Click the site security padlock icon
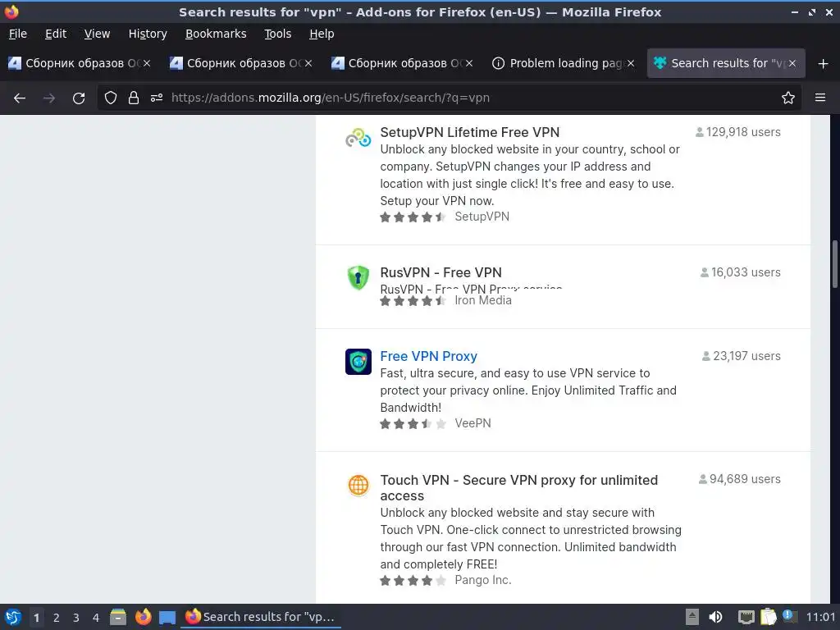Image resolution: width=840 pixels, height=630 pixels. click(134, 98)
